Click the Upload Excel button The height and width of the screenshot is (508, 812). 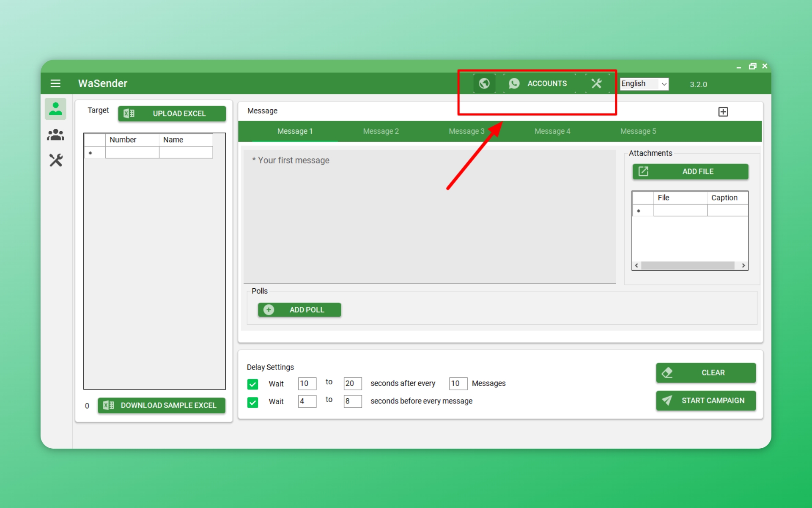point(172,113)
